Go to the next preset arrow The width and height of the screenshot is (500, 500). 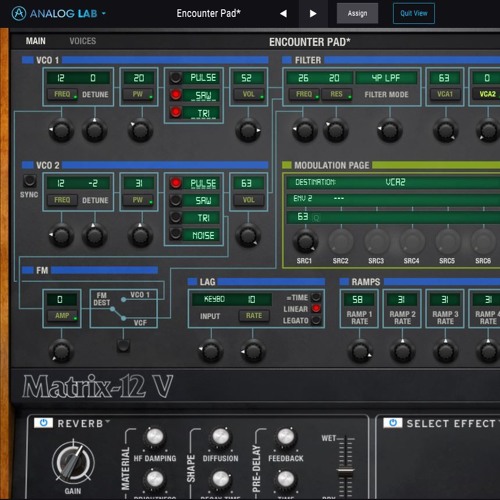click(313, 14)
